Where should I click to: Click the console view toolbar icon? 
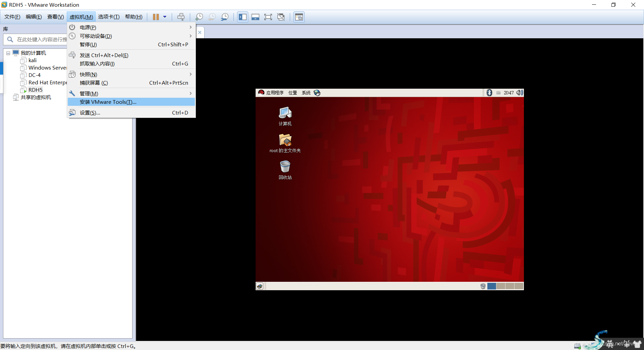pyautogui.click(x=299, y=17)
